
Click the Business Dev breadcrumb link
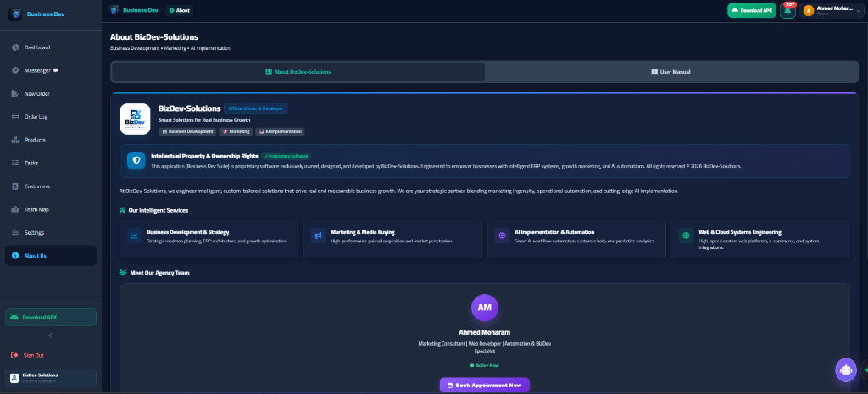click(140, 10)
